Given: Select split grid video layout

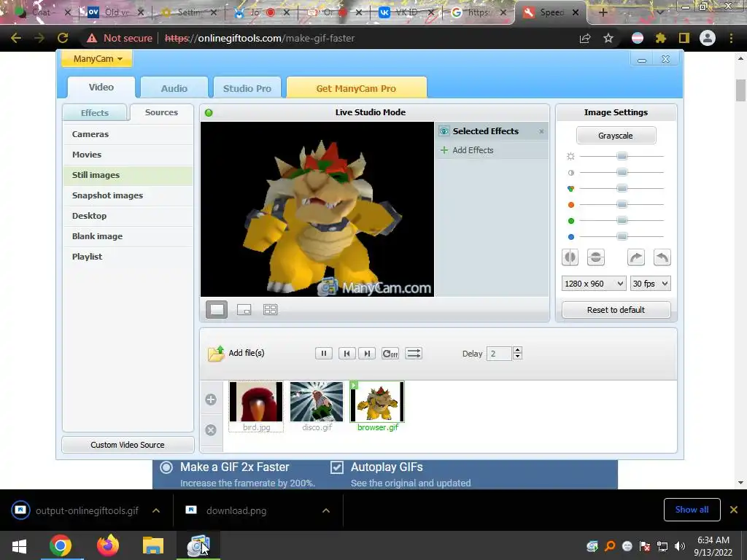Looking at the screenshot, I should click(270, 310).
